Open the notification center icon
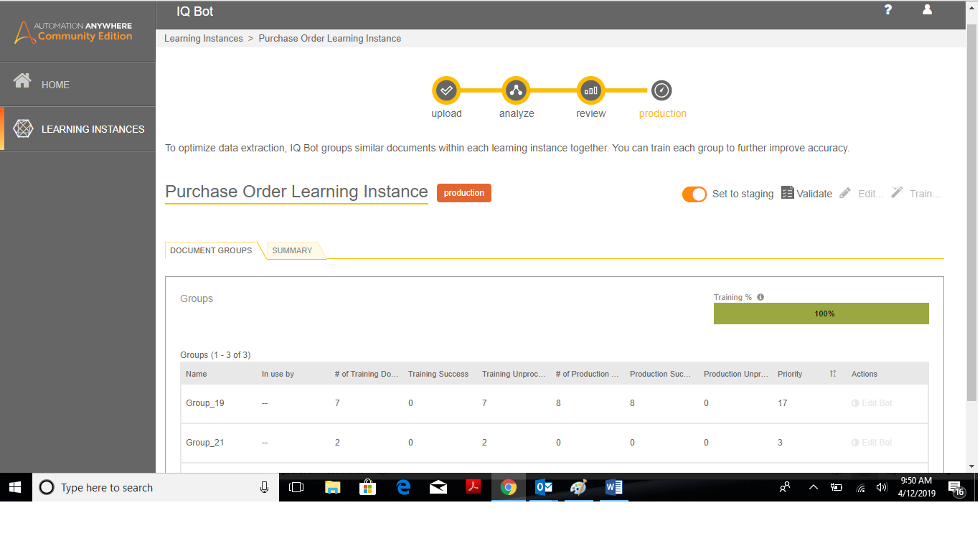The width and height of the screenshot is (980, 551). point(956,489)
